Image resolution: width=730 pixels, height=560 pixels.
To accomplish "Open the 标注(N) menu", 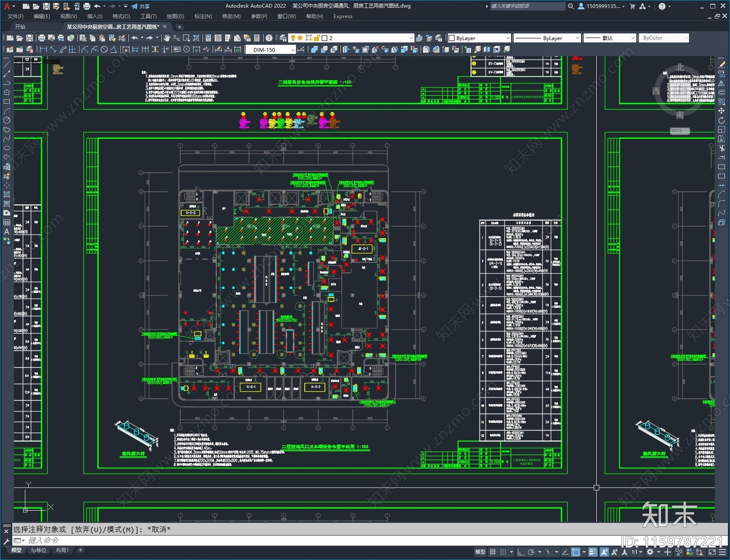I will [203, 16].
